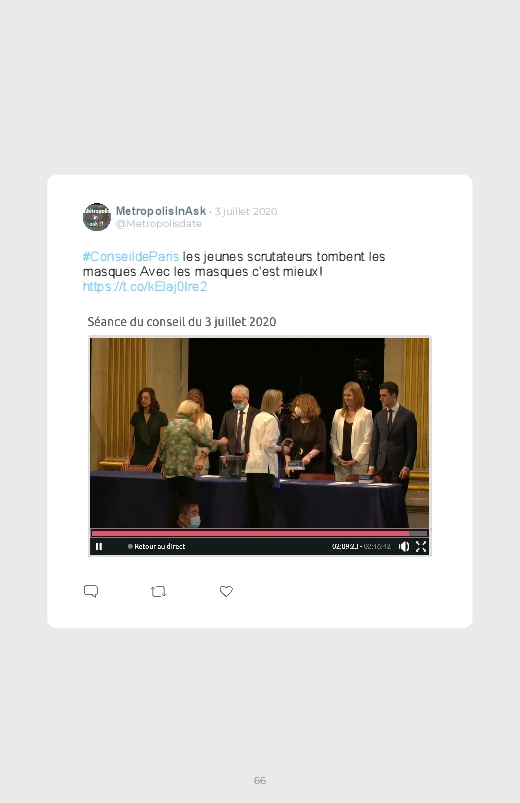Enter fullscreen with the expand icon

click(x=421, y=546)
